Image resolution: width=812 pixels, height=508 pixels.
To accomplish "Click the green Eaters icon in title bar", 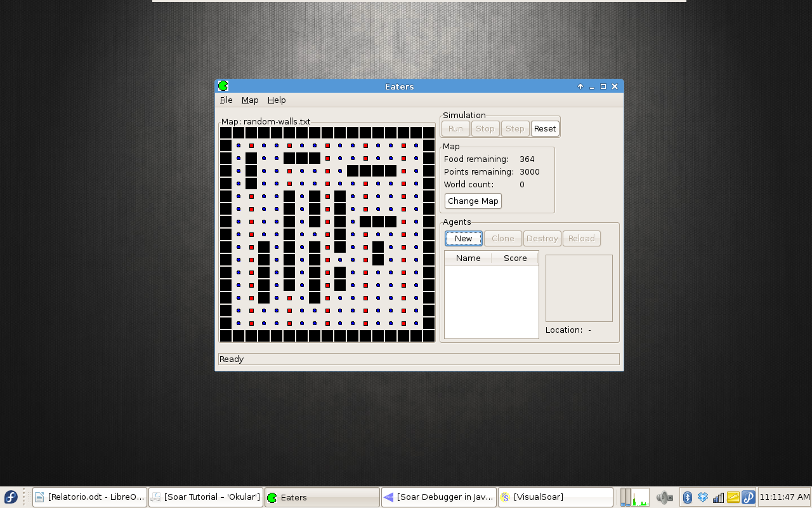I will pyautogui.click(x=223, y=86).
